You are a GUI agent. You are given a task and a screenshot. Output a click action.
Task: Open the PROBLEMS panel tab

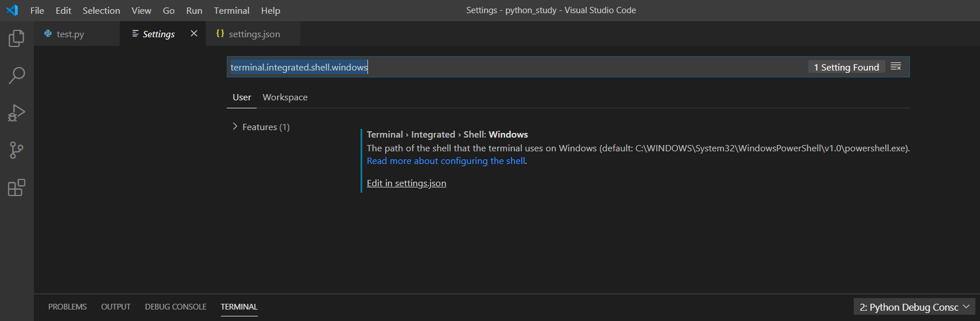pos(67,307)
